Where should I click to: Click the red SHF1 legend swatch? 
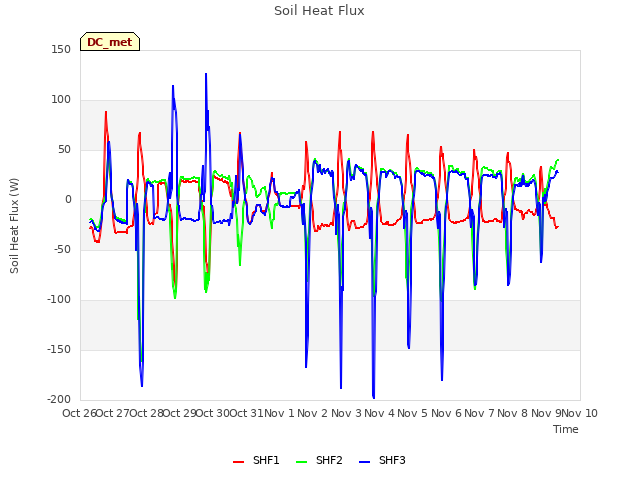click(238, 462)
